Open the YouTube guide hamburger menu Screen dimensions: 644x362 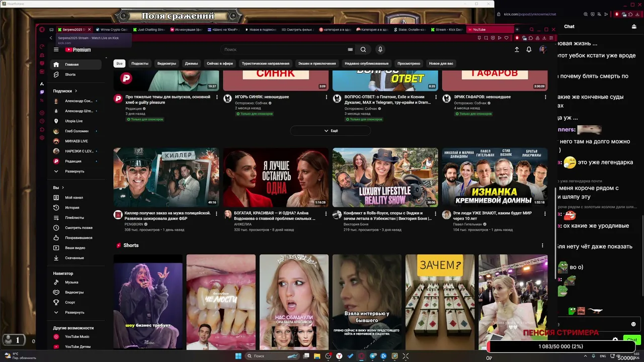56,50
